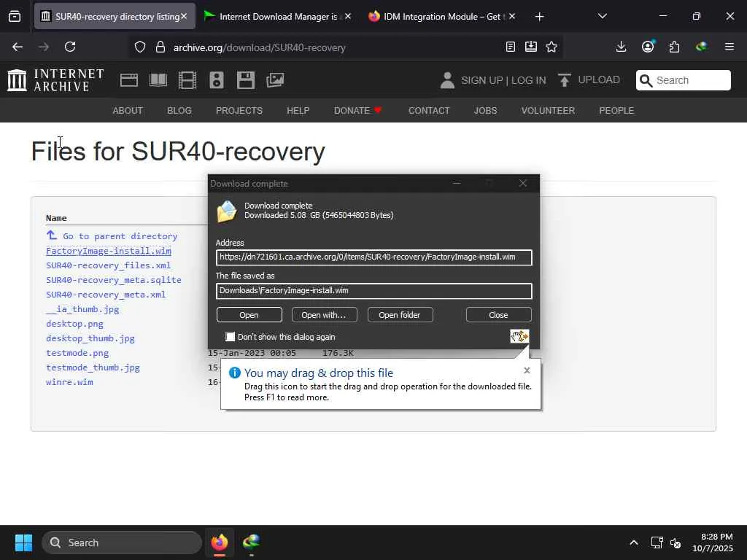747x560 pixels.
Task: Toggle reader view icon in address bar
Action: coord(510,47)
